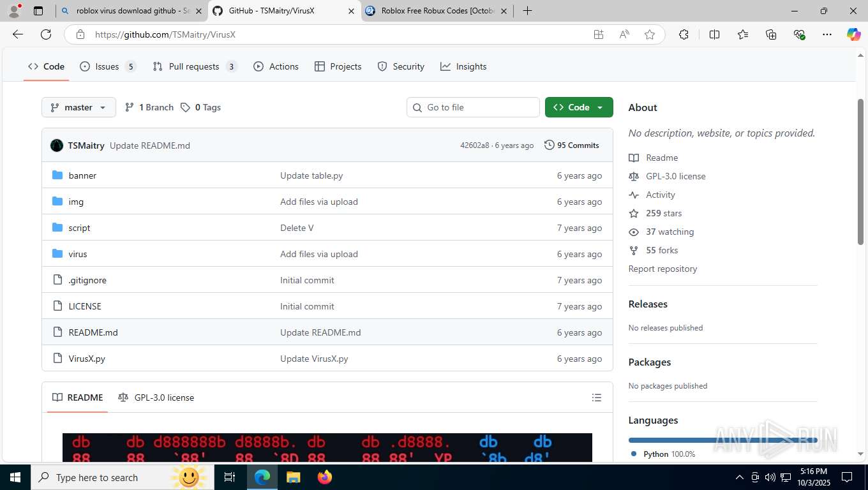
Task: Open the Browser essentials heart icon
Action: point(799,34)
